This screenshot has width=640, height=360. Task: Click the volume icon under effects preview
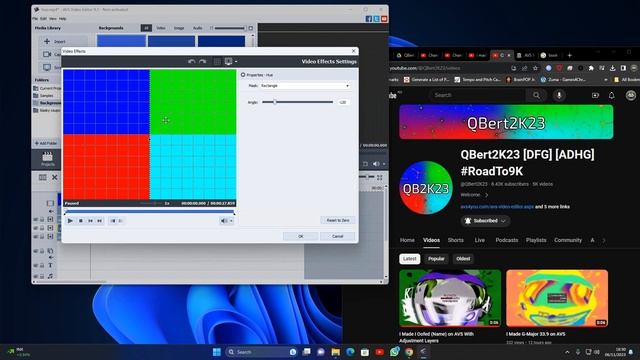tap(224, 221)
